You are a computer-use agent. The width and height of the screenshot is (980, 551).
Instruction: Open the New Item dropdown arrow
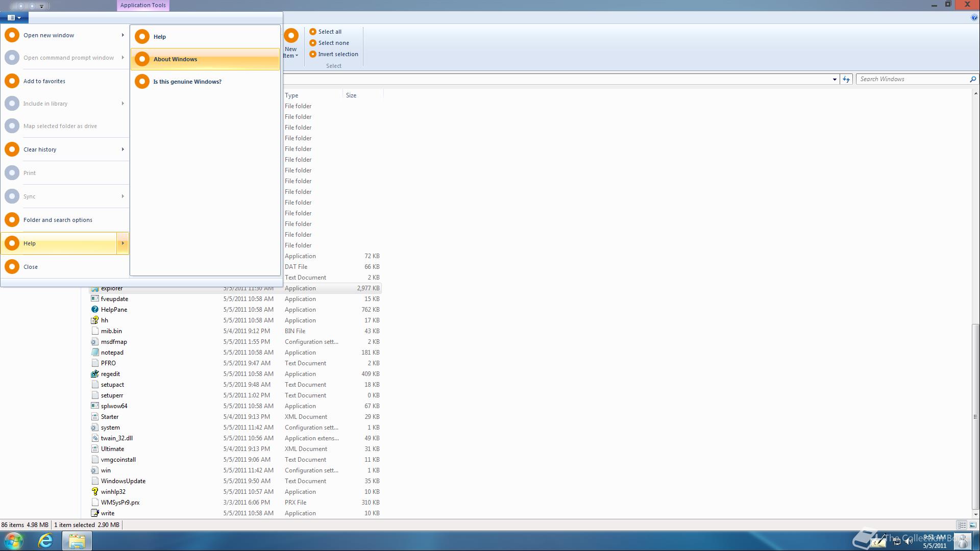pyautogui.click(x=297, y=56)
